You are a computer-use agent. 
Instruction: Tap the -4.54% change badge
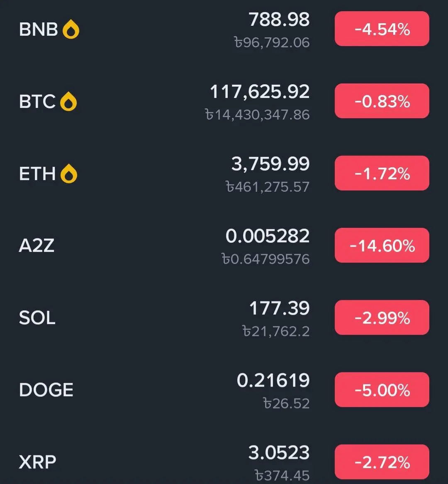click(382, 29)
